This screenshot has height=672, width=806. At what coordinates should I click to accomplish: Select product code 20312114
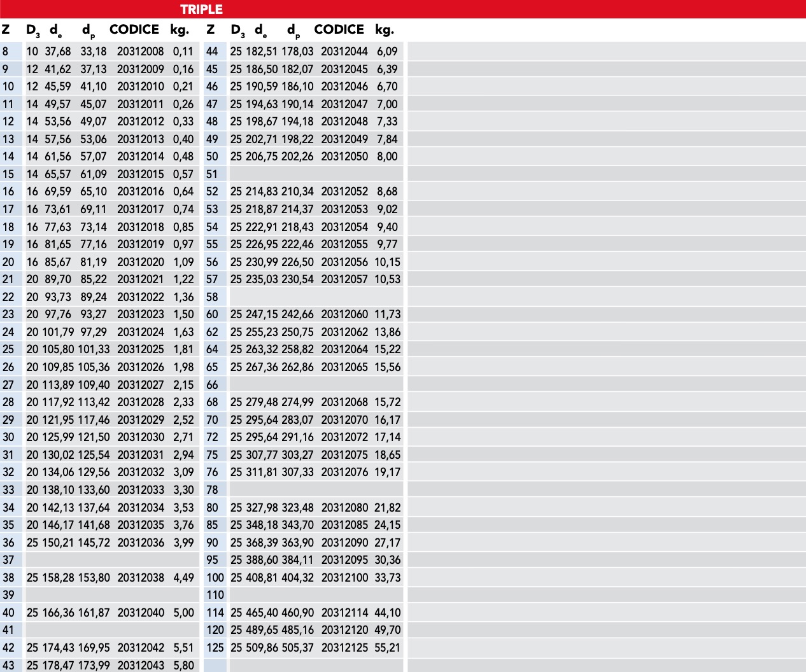tap(344, 613)
